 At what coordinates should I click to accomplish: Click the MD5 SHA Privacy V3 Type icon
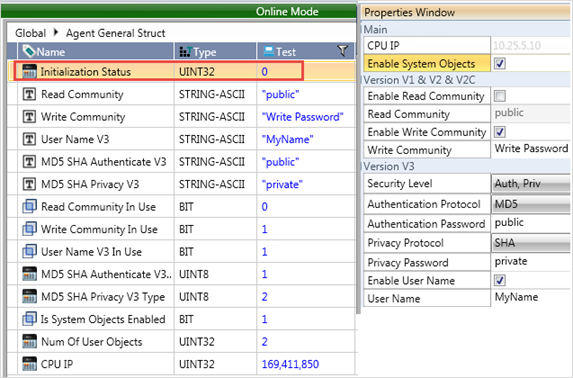[x=29, y=296]
